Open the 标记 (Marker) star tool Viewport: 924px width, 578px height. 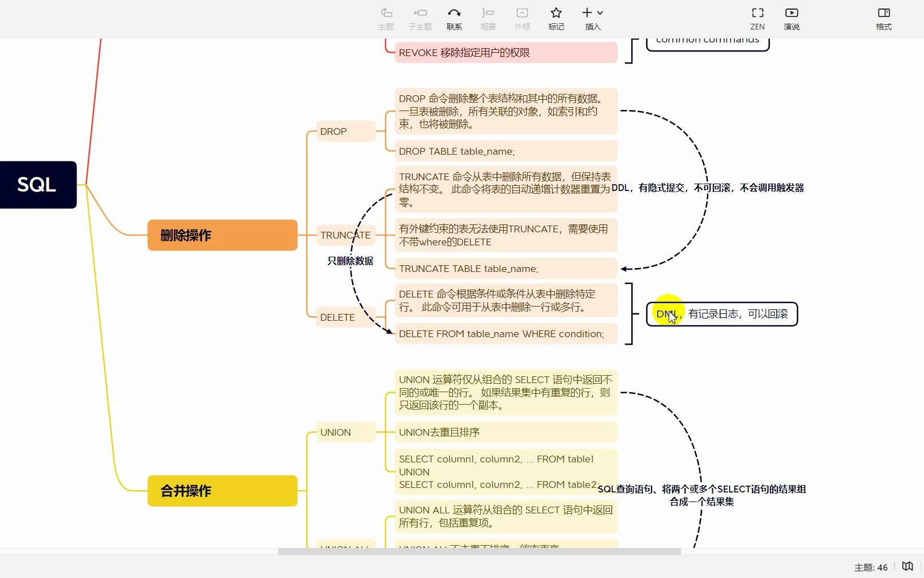(x=556, y=19)
